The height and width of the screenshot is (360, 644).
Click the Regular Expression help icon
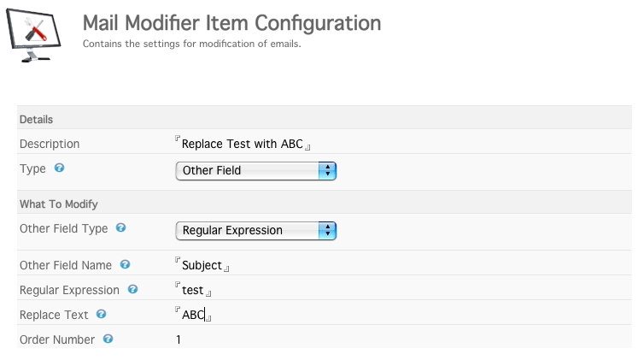pyautogui.click(x=132, y=289)
